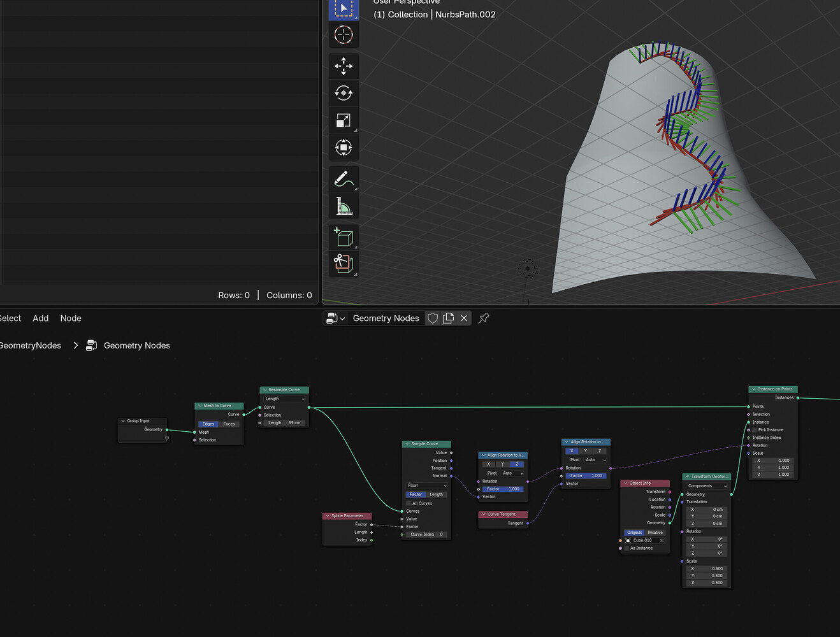Activate the Transform tool

[x=344, y=148]
